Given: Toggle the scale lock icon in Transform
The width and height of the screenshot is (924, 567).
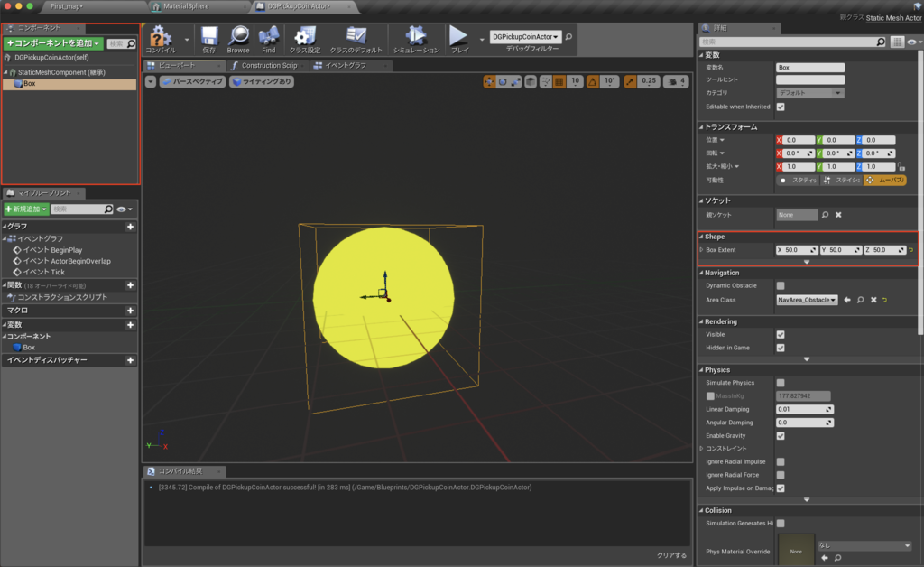Looking at the screenshot, I should (901, 167).
